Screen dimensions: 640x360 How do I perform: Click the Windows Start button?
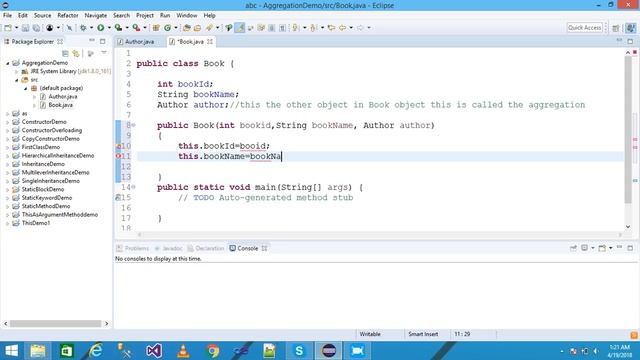click(11, 351)
